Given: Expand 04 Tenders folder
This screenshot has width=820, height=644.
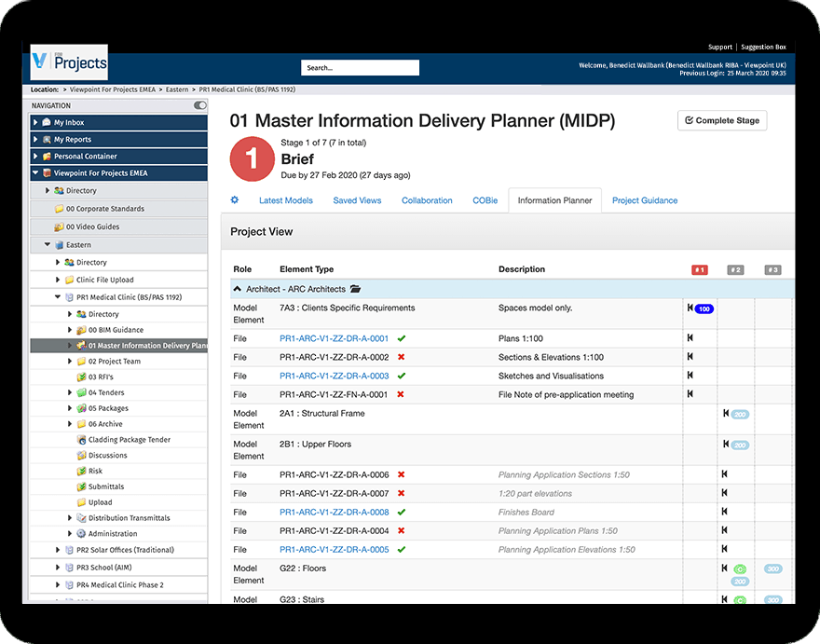Looking at the screenshot, I should coord(70,392).
